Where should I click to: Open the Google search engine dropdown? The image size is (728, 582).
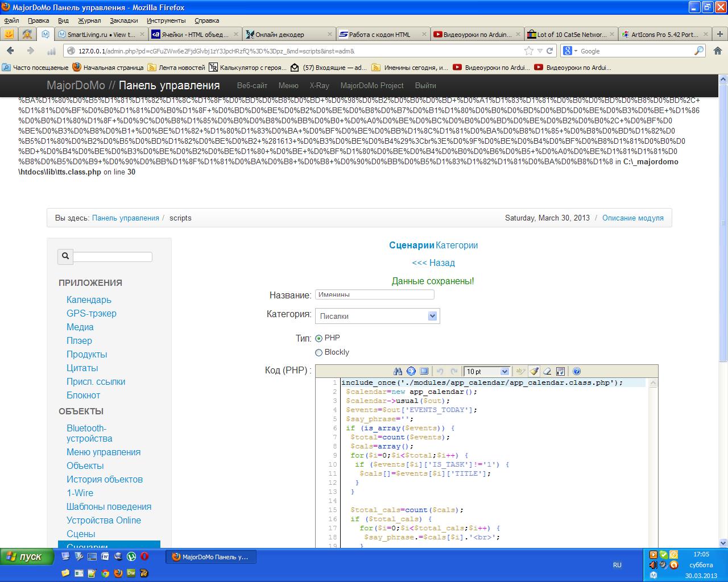570,51
